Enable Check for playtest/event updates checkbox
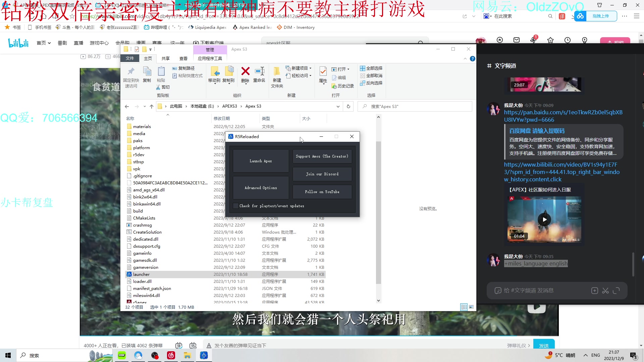The width and height of the screenshot is (644, 362). pyautogui.click(x=236, y=206)
